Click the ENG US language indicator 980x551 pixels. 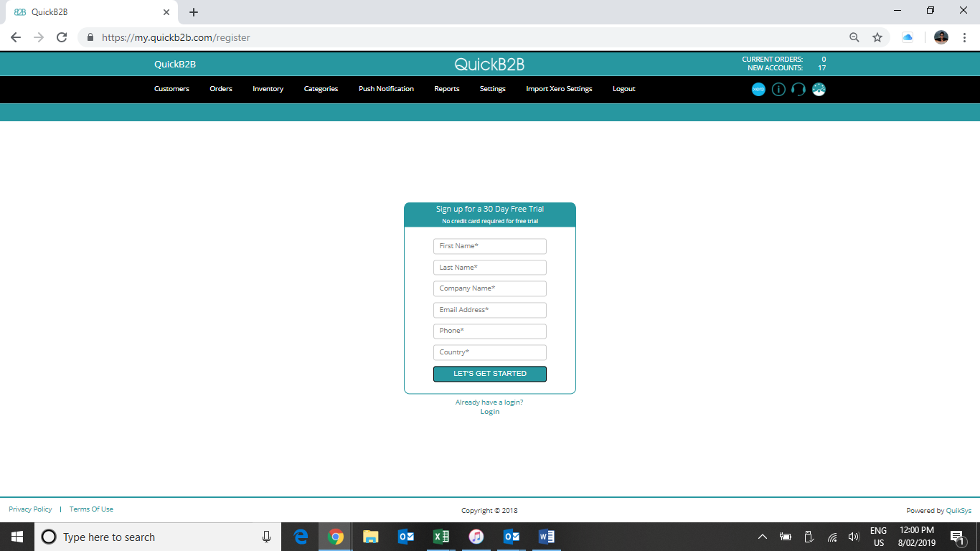879,537
